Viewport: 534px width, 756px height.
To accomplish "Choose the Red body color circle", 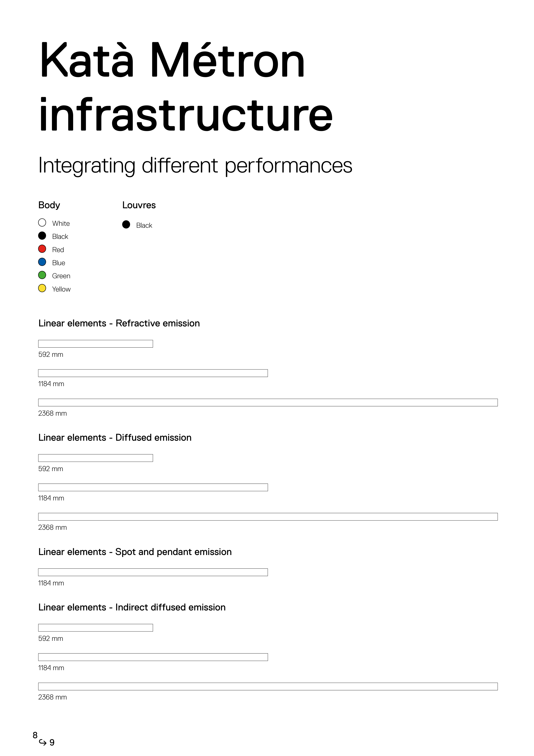I will (x=42, y=249).
